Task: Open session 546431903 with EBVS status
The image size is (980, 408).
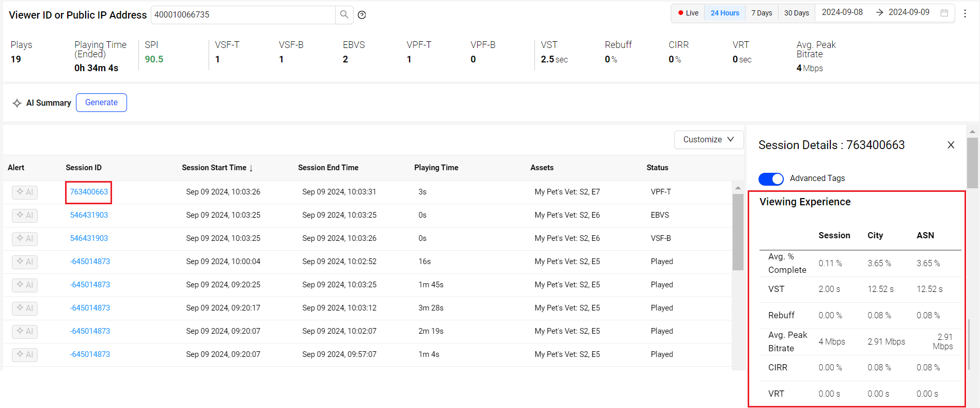Action: pos(89,215)
